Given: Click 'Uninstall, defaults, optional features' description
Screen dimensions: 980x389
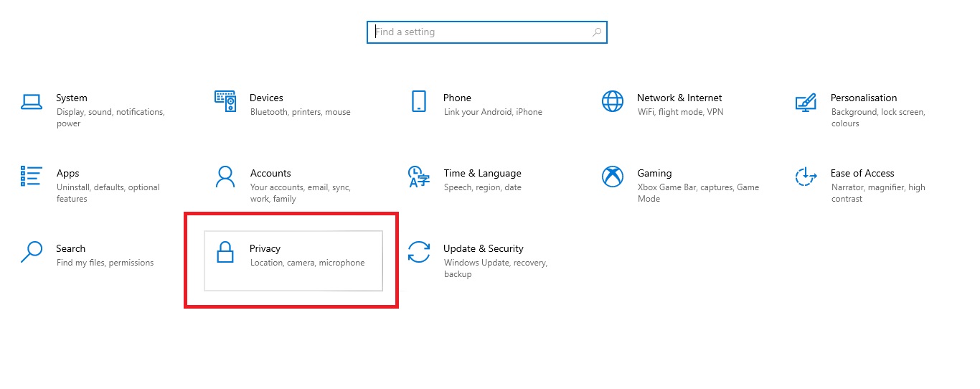Looking at the screenshot, I should pos(108,193).
